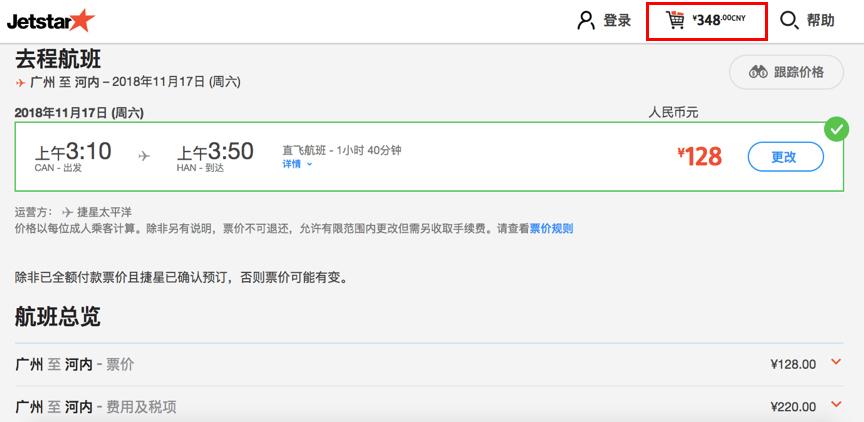The image size is (864, 422).
Task: Select the ¥128 fare price
Action: coord(699,157)
